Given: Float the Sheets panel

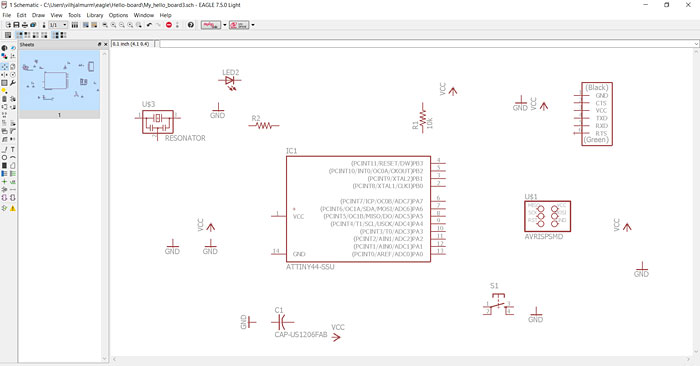Looking at the screenshot, I should pyautogui.click(x=99, y=45).
